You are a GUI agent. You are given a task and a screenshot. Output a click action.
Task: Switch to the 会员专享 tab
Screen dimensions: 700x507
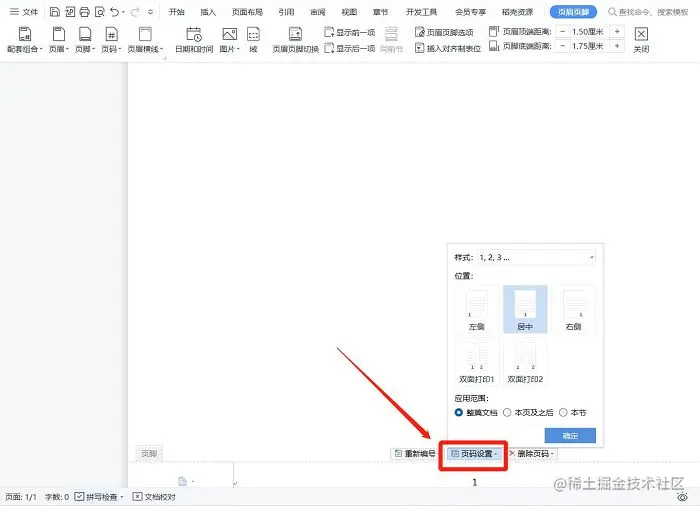(470, 12)
